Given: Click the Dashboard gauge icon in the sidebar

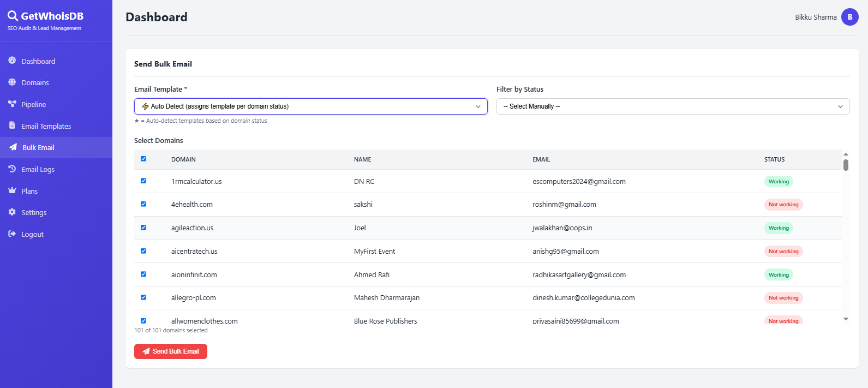Looking at the screenshot, I should pyautogui.click(x=12, y=61).
